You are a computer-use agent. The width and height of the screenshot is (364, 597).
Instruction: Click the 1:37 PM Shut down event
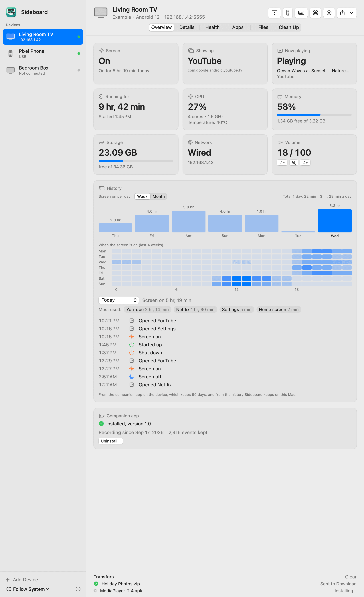[x=225, y=353]
